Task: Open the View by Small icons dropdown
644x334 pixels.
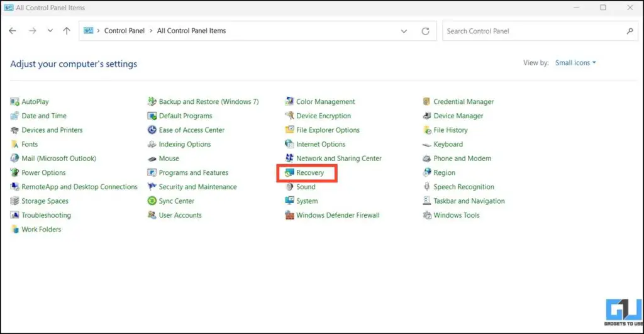Action: pyautogui.click(x=575, y=63)
